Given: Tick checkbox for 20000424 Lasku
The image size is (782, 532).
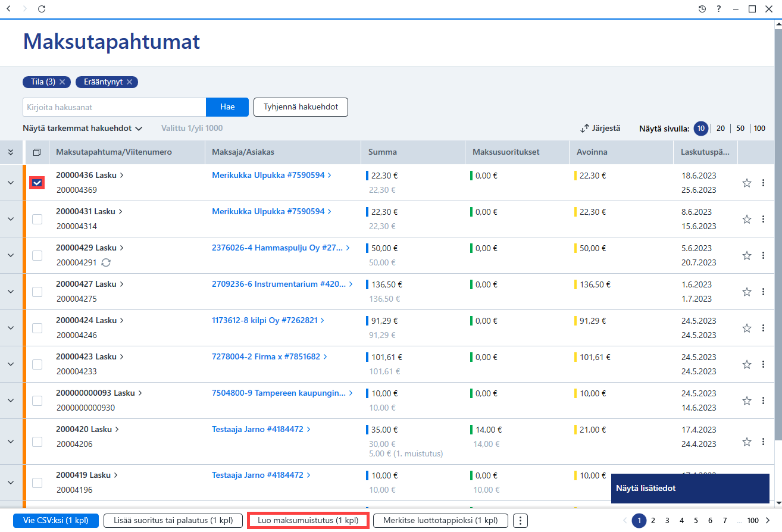Looking at the screenshot, I should pyautogui.click(x=37, y=328).
